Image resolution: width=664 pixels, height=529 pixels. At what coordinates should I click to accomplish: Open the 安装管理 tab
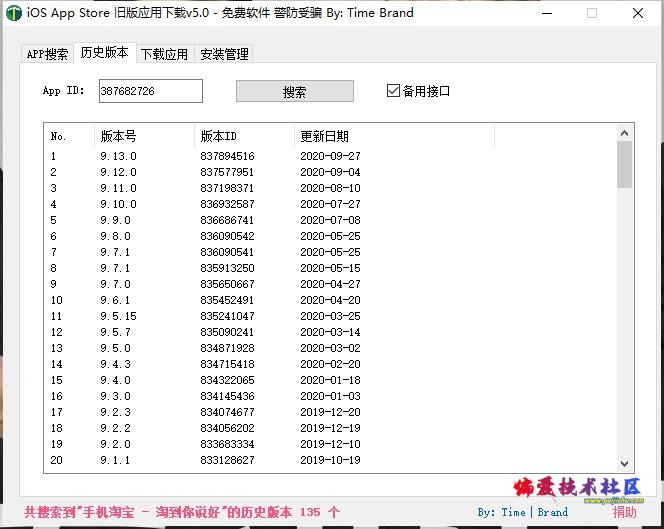click(224, 54)
